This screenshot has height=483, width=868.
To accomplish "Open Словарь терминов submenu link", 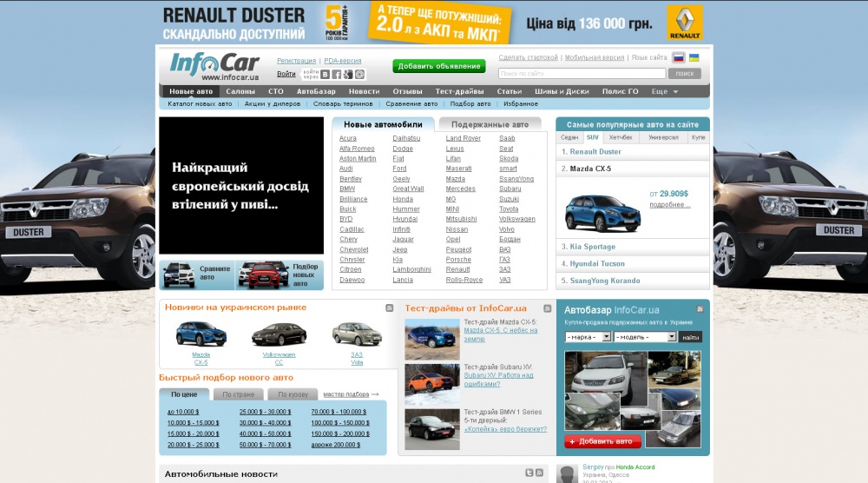I will click(343, 103).
